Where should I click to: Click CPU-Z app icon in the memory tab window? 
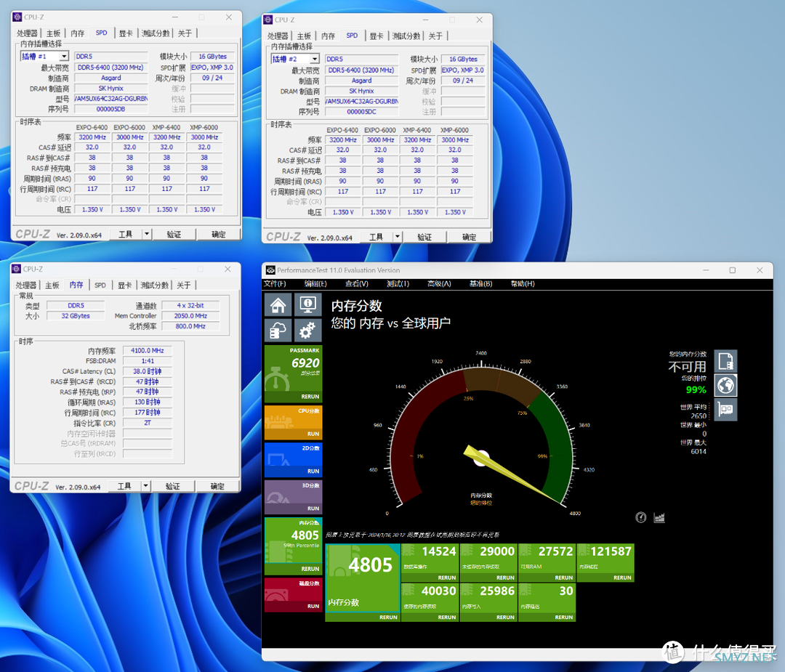[x=17, y=269]
